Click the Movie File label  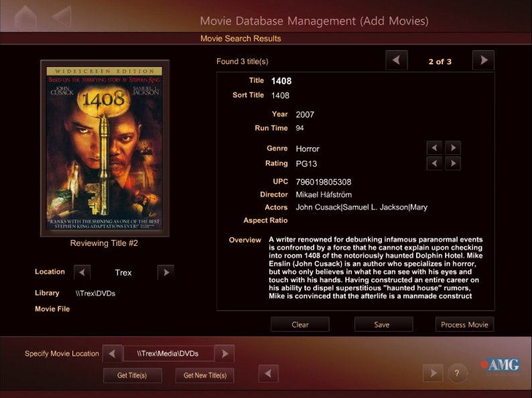click(x=52, y=309)
